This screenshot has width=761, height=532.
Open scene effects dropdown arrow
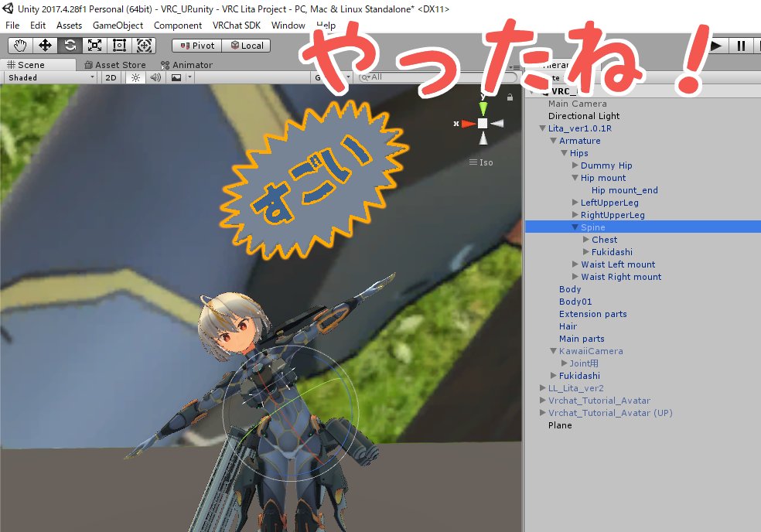point(189,77)
